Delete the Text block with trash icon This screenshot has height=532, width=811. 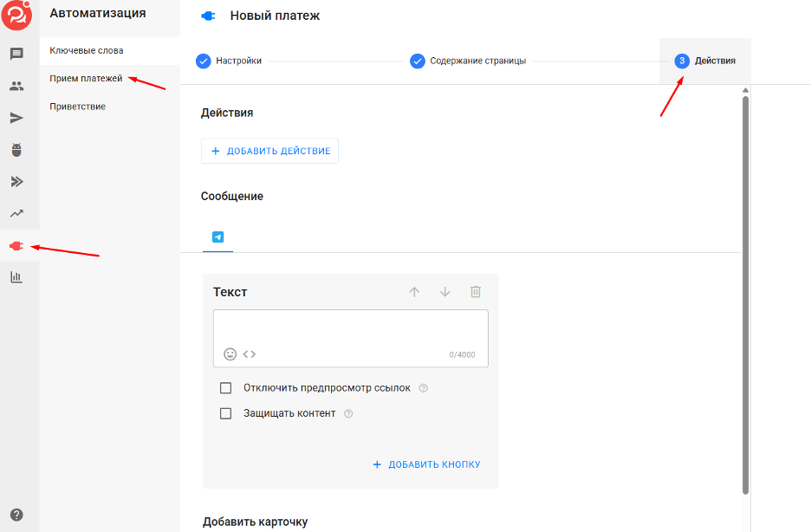(x=476, y=292)
